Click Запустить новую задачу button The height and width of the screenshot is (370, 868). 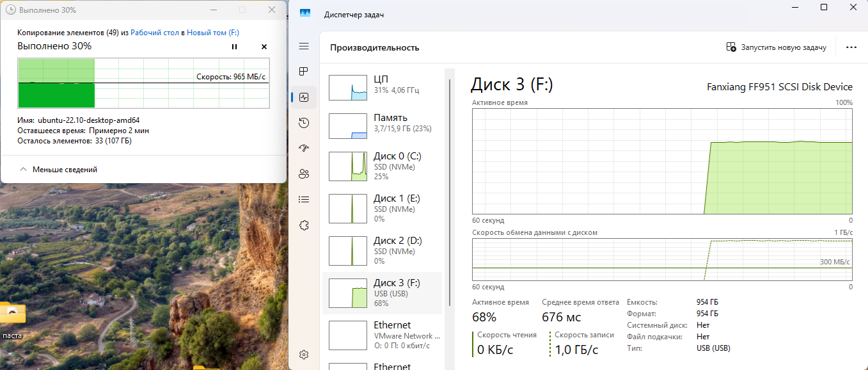coord(777,47)
